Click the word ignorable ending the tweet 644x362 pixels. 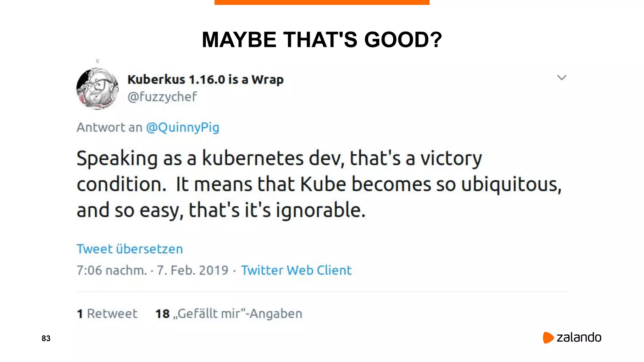tap(321, 210)
